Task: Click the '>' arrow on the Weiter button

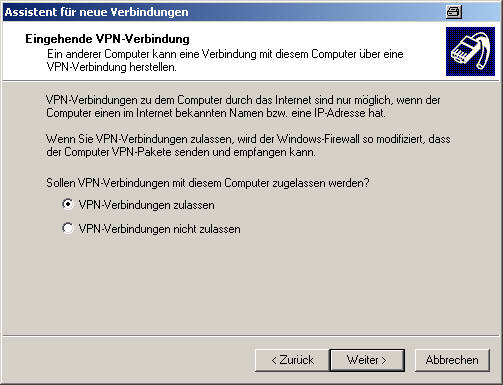Action: coord(384,360)
